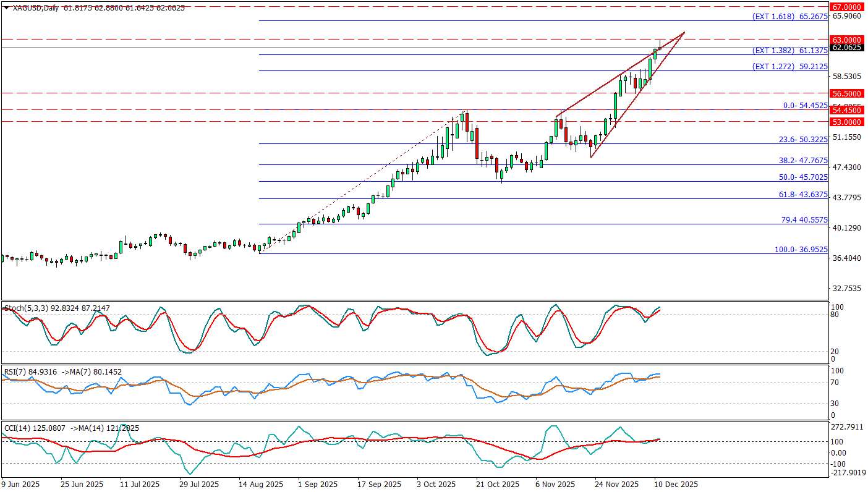Screen dimensions: 868x492
Task: Click the EXT 1.618 65.2675 Fibonacci label
Action: pyautogui.click(x=789, y=16)
